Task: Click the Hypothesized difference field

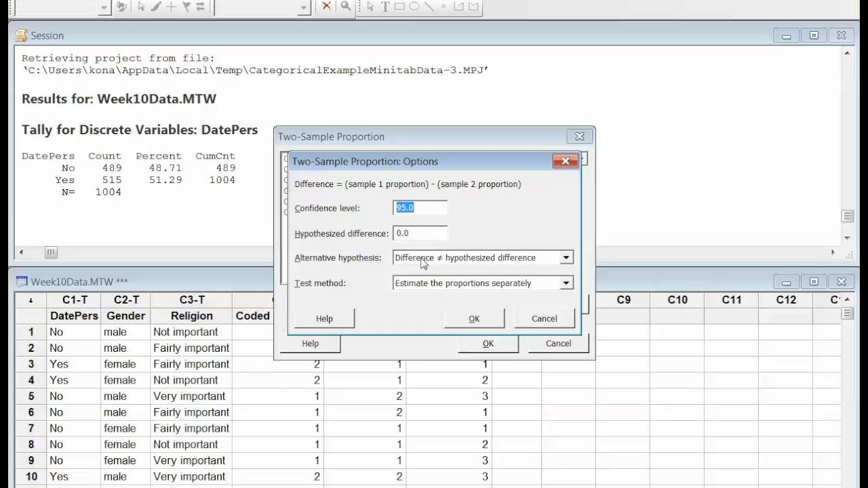Action: [420, 233]
